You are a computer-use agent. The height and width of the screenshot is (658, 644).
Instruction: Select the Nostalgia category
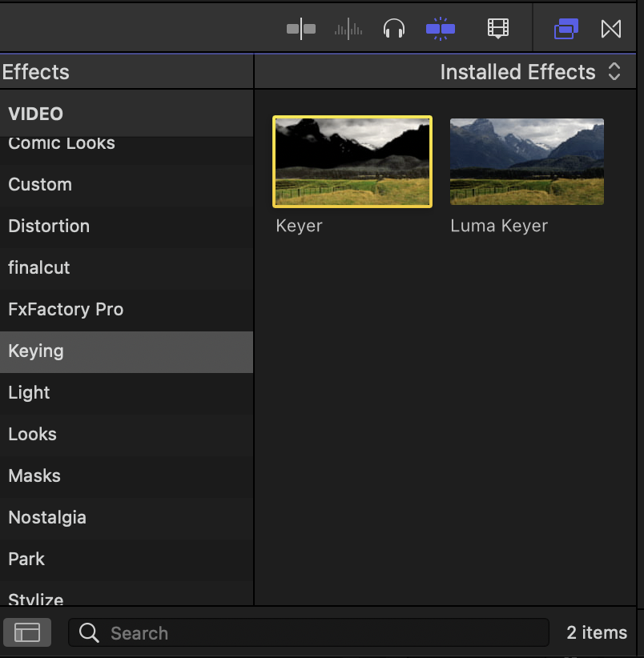click(127, 517)
